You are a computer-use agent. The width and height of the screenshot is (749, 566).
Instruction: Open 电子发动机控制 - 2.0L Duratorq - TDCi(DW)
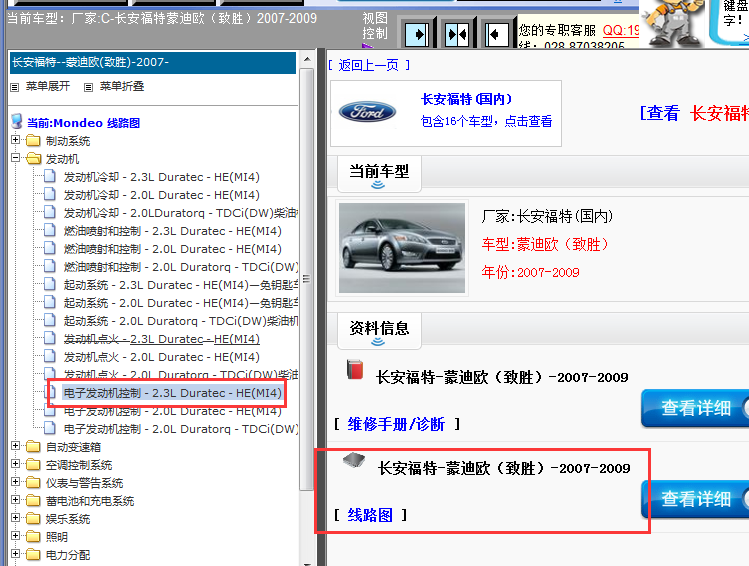[x=181, y=429]
